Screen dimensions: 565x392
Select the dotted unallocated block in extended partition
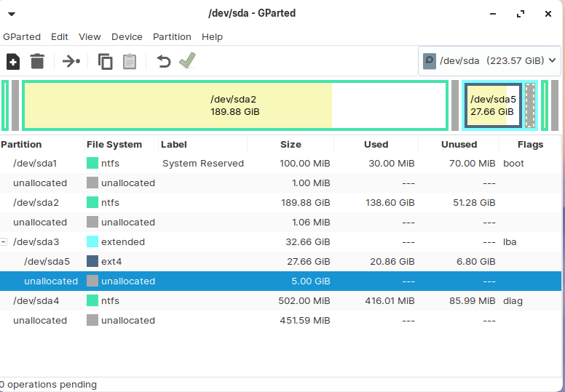point(530,105)
